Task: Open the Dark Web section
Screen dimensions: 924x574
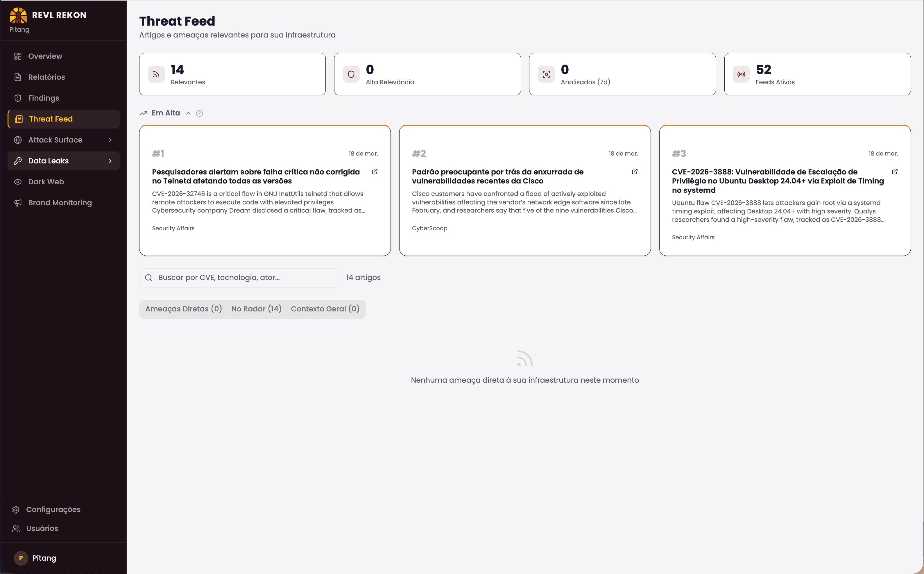Action: coord(46,181)
